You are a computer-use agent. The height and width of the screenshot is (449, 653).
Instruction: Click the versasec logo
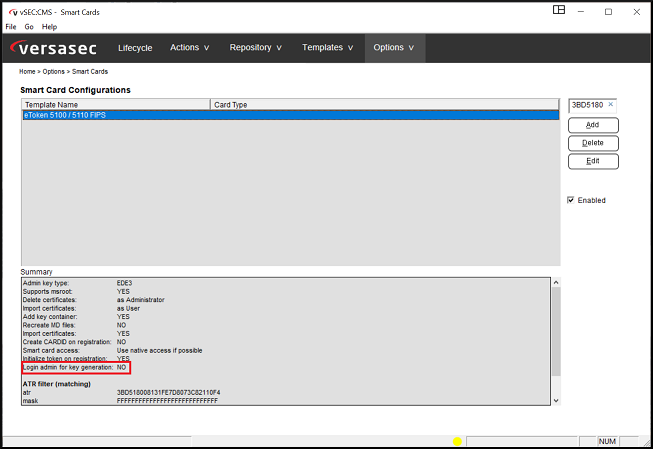[x=53, y=48]
